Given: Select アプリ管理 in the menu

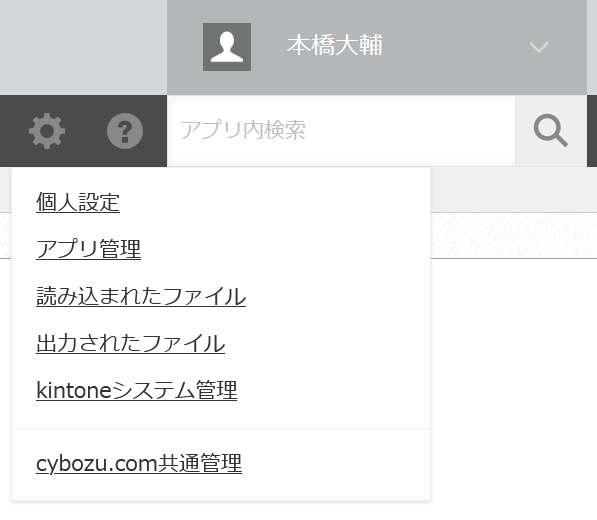Looking at the screenshot, I should tap(88, 249).
